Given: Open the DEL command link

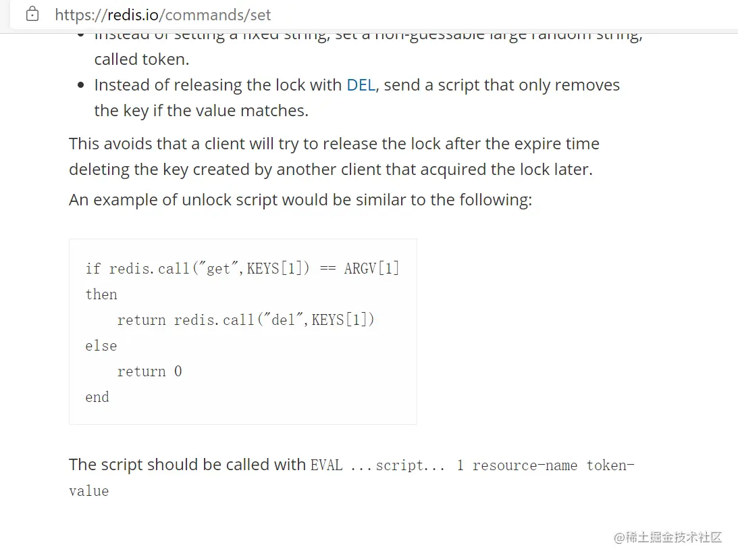Looking at the screenshot, I should pyautogui.click(x=361, y=85).
